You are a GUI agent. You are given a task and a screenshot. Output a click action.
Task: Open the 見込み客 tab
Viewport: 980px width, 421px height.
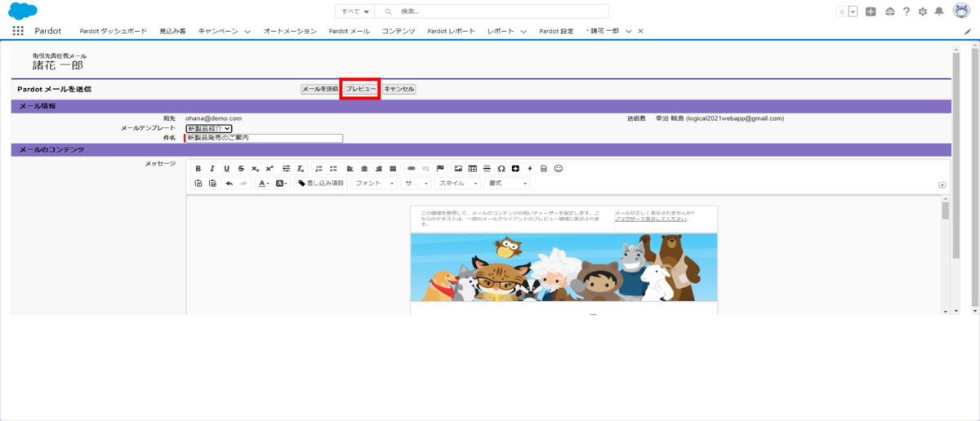(172, 31)
